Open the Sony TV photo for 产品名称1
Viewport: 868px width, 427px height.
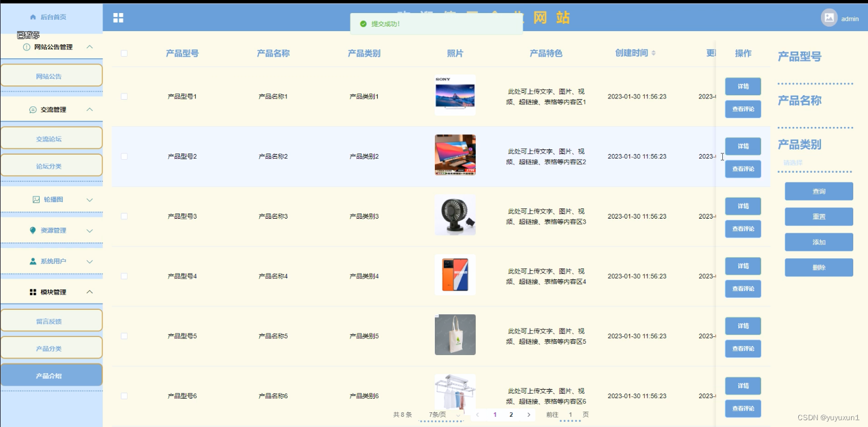tap(455, 95)
